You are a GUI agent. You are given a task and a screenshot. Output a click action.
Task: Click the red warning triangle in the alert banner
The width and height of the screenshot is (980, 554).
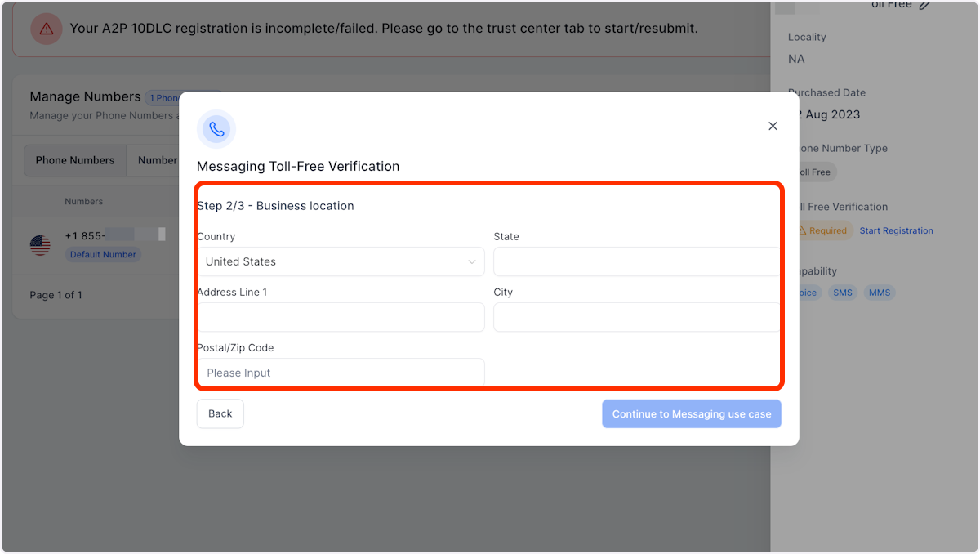click(46, 28)
